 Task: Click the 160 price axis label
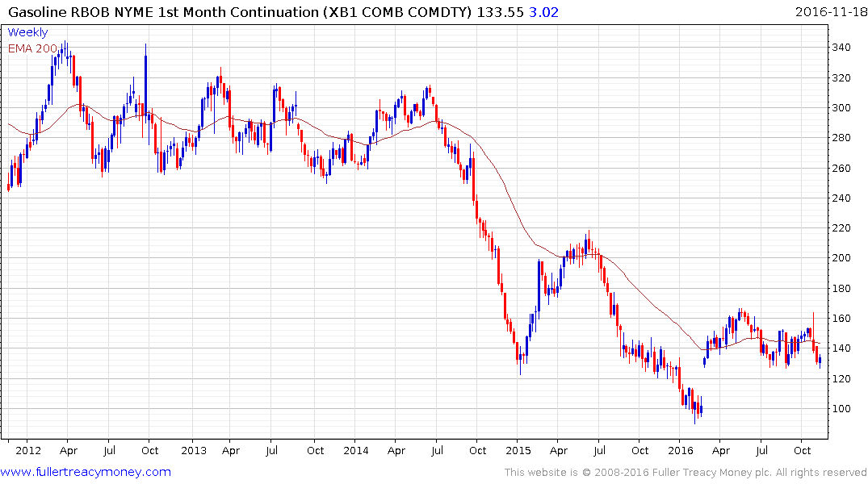pyautogui.click(x=841, y=319)
